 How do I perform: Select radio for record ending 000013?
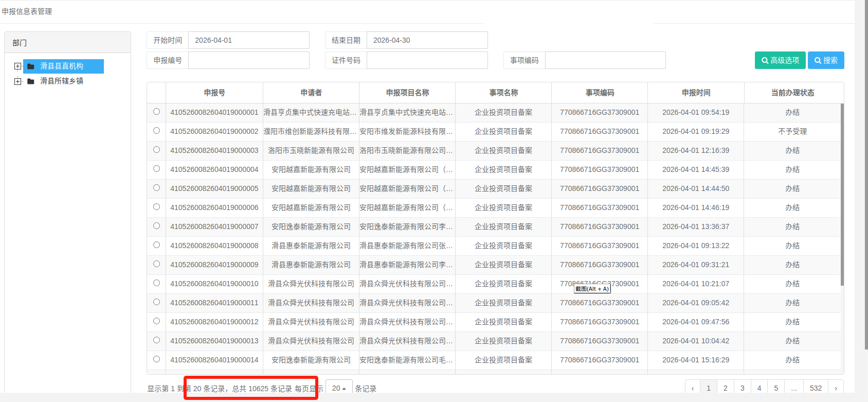click(156, 340)
